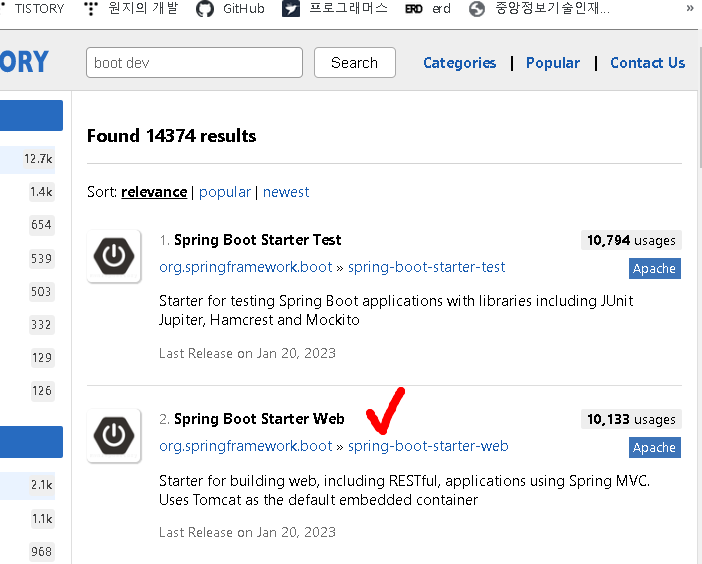
Task: Click the 10,794 usages badge
Action: (x=631, y=240)
